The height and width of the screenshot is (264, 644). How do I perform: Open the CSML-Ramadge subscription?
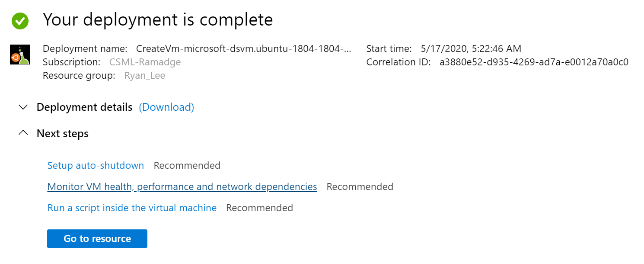tap(145, 62)
